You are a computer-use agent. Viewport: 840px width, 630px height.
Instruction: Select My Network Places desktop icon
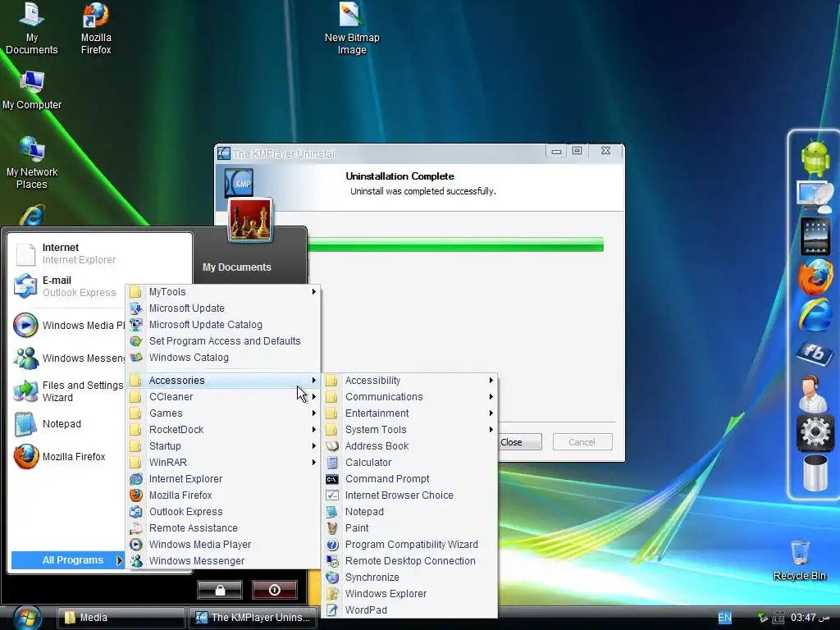click(32, 163)
